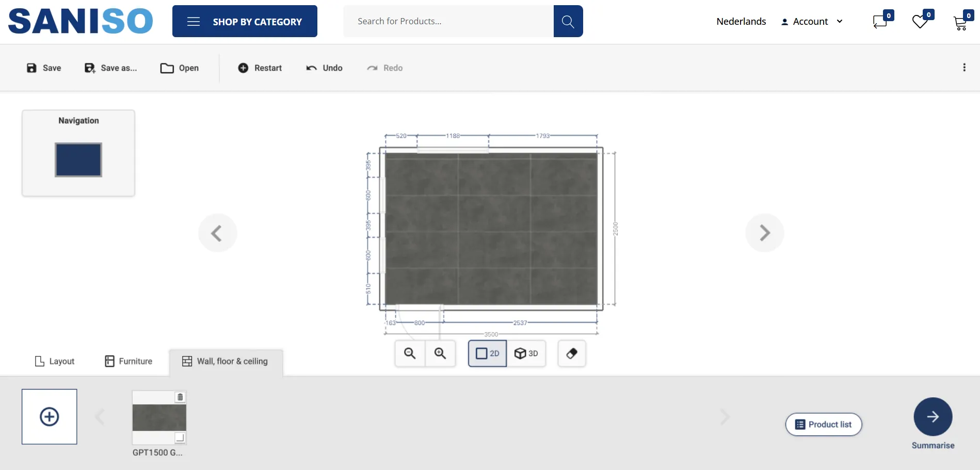This screenshot has height=470, width=980.
Task: Toggle the checkbox on GPT1500 tile thumbnail
Action: click(x=180, y=437)
